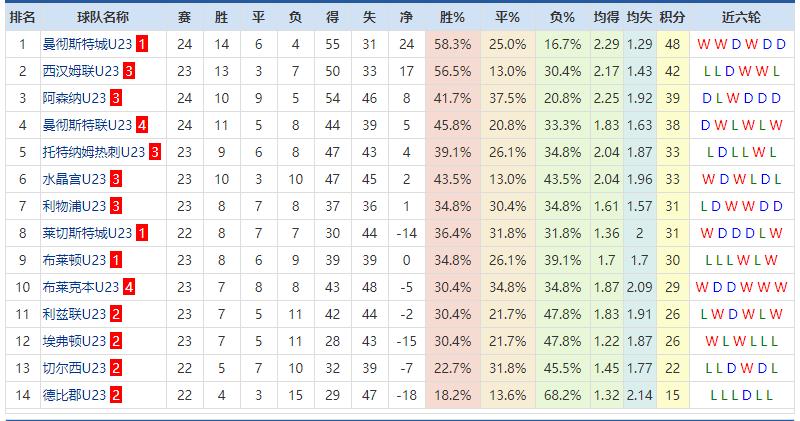Select the 排名 column header
Image resolution: width=800 pixels, height=421 pixels.
point(22,17)
